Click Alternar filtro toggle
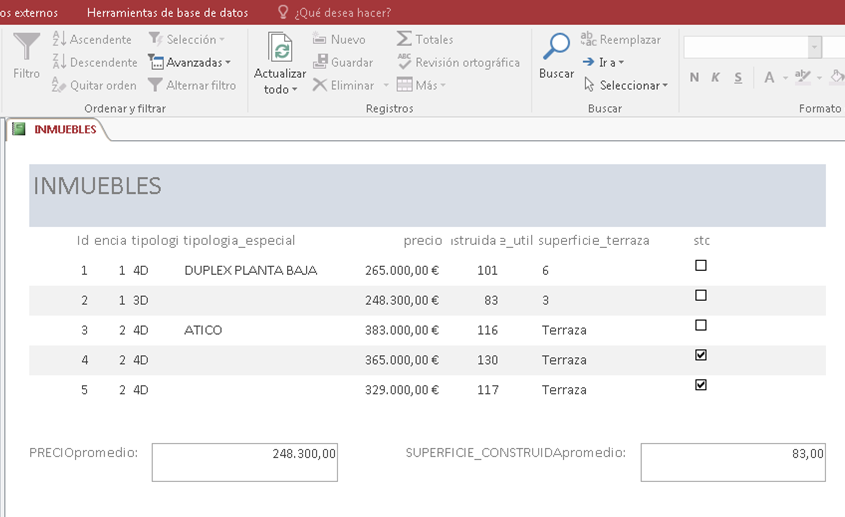The width and height of the screenshot is (845, 517). (192, 85)
